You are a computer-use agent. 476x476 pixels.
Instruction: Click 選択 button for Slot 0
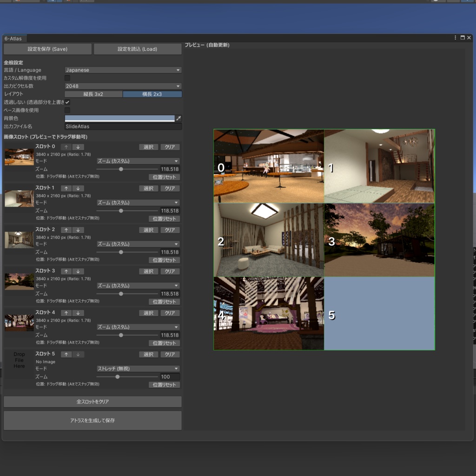coord(148,147)
